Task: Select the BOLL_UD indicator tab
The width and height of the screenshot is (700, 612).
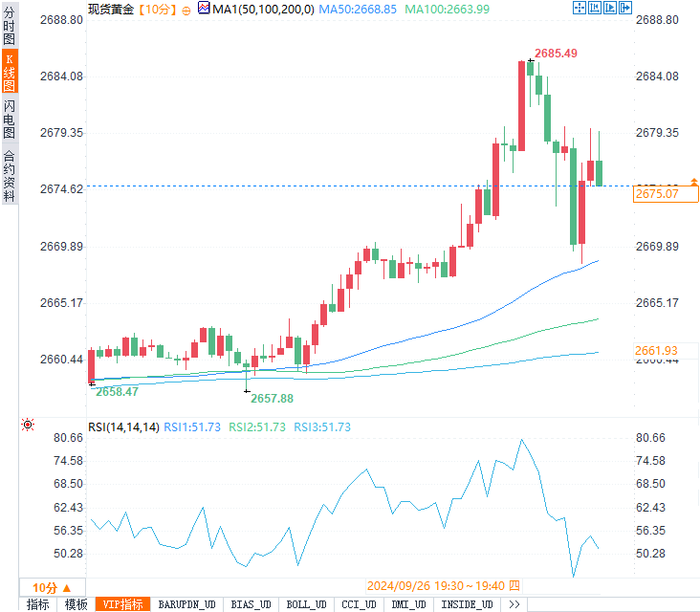Action: [306, 604]
